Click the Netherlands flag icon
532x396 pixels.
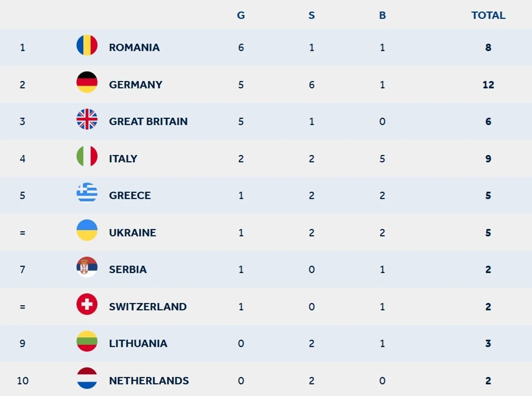(87, 378)
